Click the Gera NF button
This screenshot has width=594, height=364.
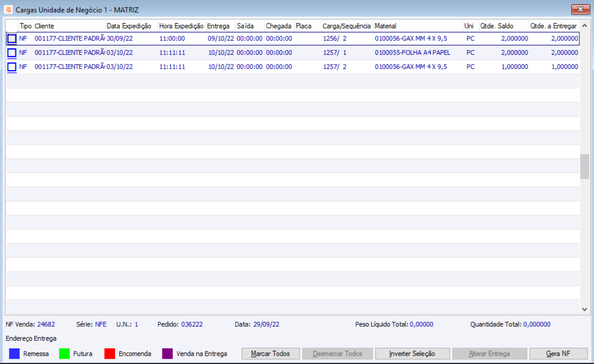pyautogui.click(x=558, y=354)
